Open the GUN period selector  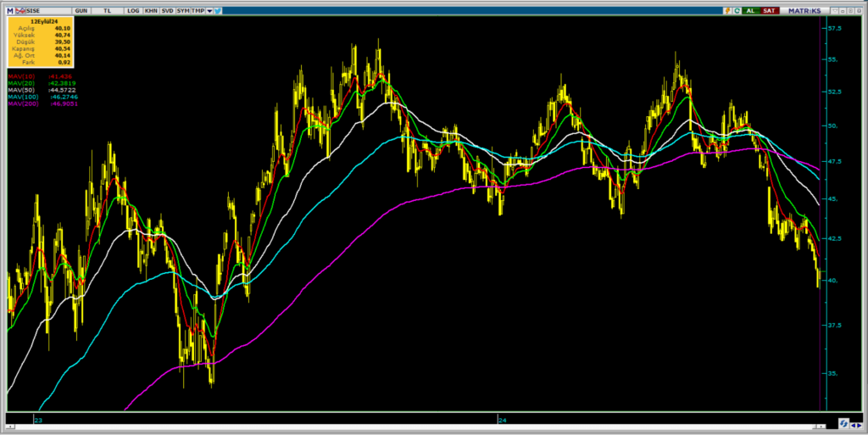click(x=81, y=10)
